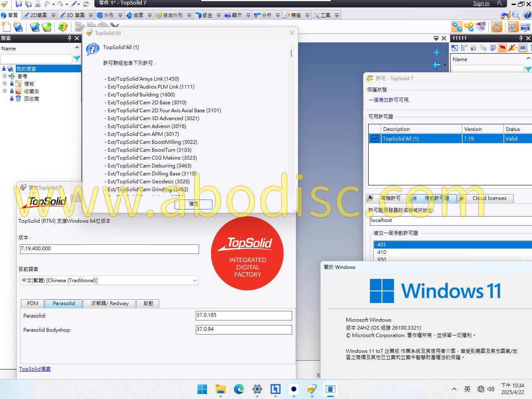532x399 pixels.
Task: Open the 求解器/ Redway tab
Action: point(110,303)
